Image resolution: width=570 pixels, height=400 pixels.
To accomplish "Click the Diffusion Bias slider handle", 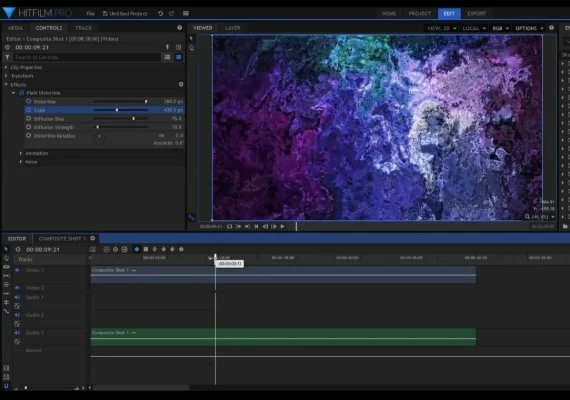I will coord(133,119).
